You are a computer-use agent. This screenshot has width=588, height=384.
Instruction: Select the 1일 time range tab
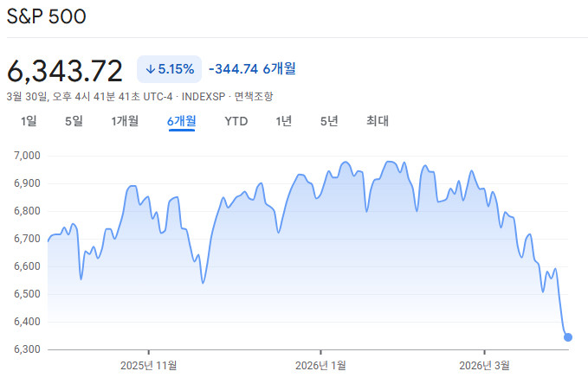point(31,121)
